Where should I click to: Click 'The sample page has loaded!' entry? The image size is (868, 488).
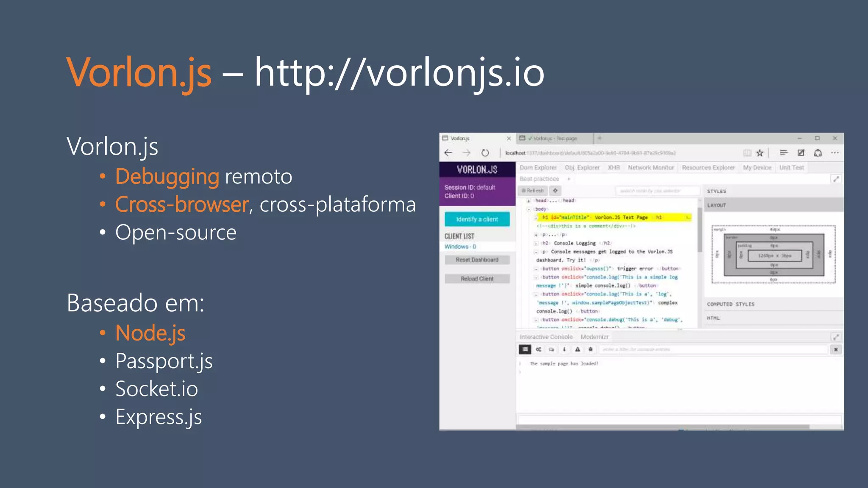564,363
